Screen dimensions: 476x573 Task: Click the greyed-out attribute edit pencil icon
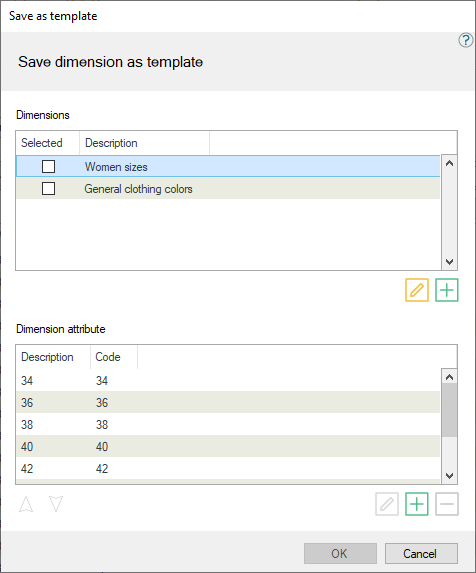(x=387, y=504)
